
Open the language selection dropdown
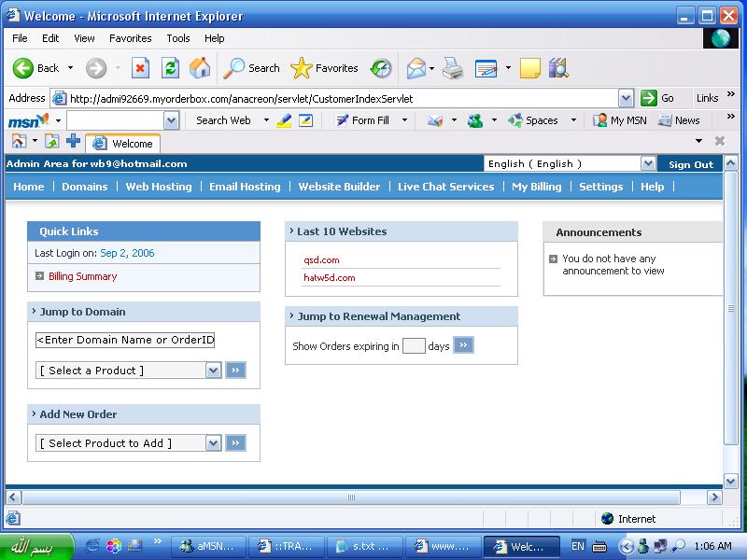(648, 163)
